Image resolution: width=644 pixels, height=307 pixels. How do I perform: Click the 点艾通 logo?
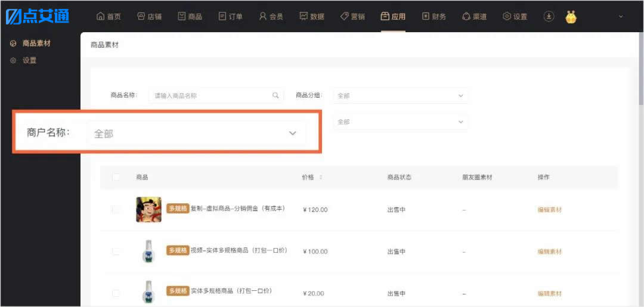pos(37,16)
